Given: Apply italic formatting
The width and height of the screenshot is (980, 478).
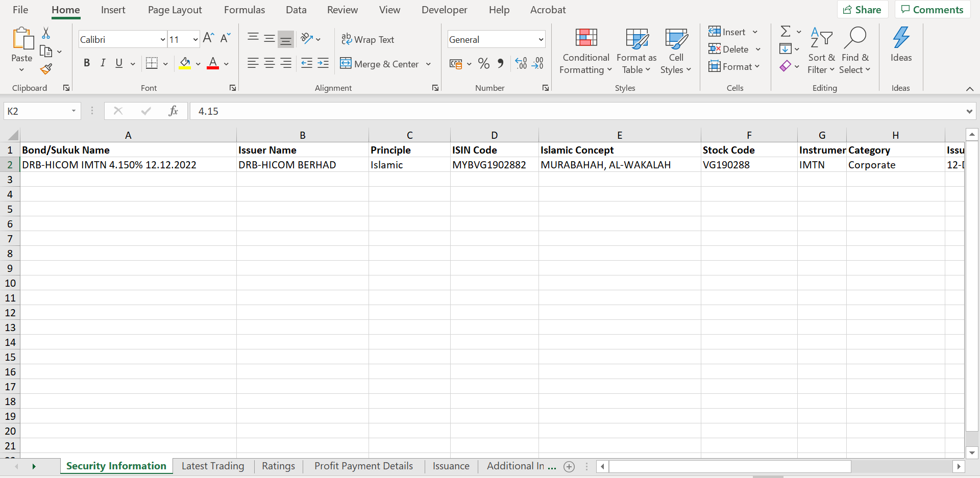Looking at the screenshot, I should (x=103, y=63).
